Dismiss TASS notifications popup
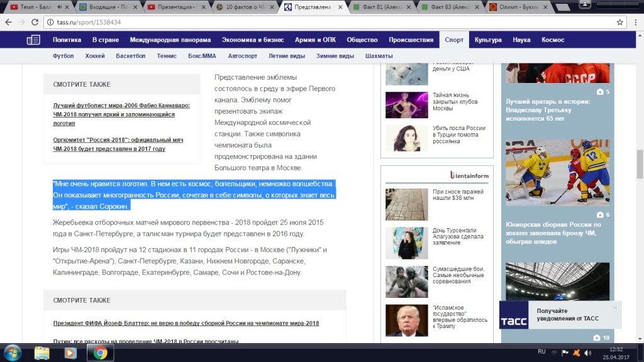Image resolution: width=644 pixels, height=362 pixels. coord(615,307)
